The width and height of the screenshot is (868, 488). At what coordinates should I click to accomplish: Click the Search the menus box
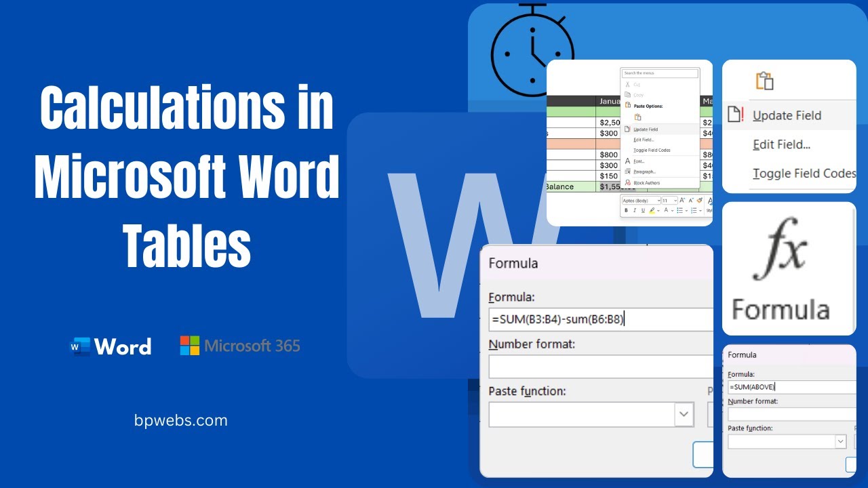point(660,73)
